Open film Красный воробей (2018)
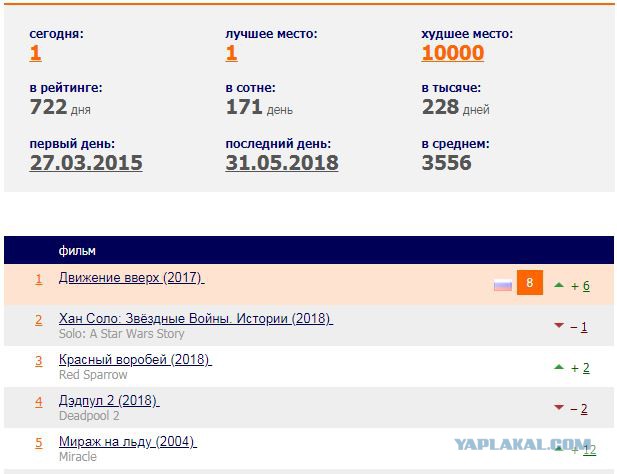The image size is (617, 474). click(x=135, y=360)
